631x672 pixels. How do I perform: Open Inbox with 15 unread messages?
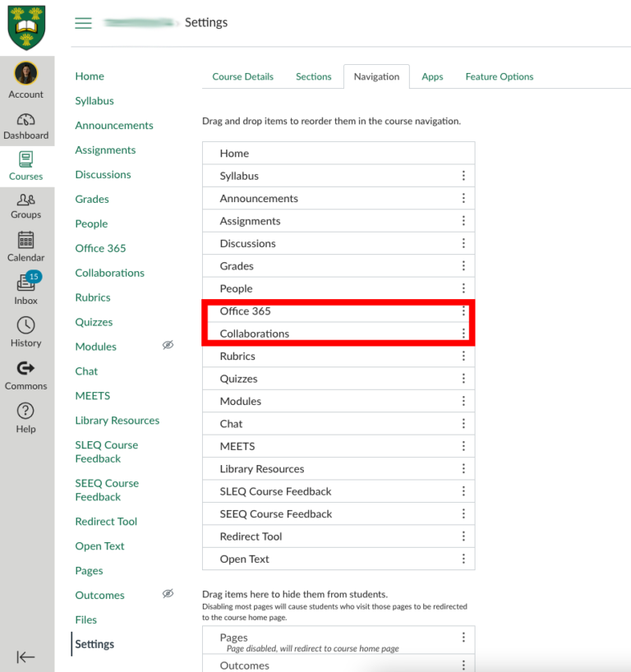pos(26,283)
